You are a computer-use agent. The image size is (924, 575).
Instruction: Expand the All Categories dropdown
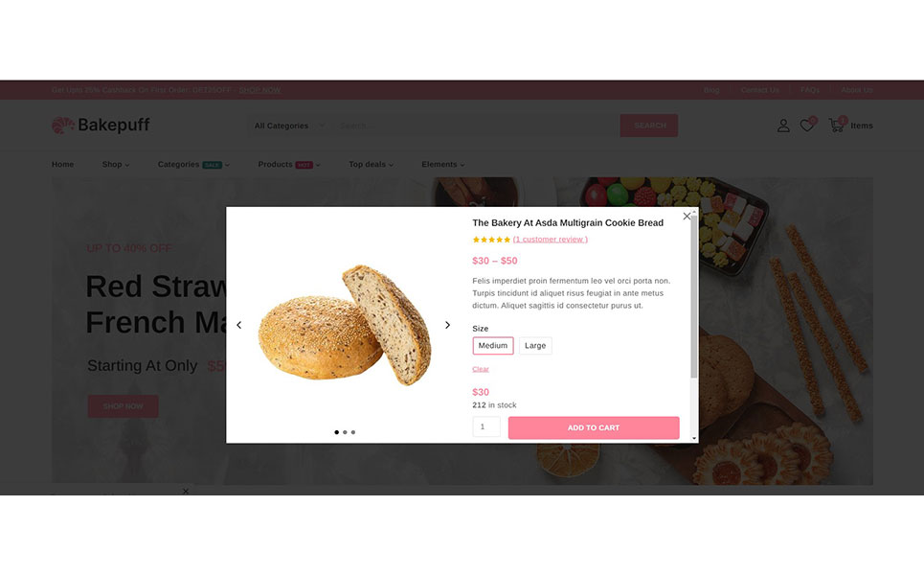289,126
